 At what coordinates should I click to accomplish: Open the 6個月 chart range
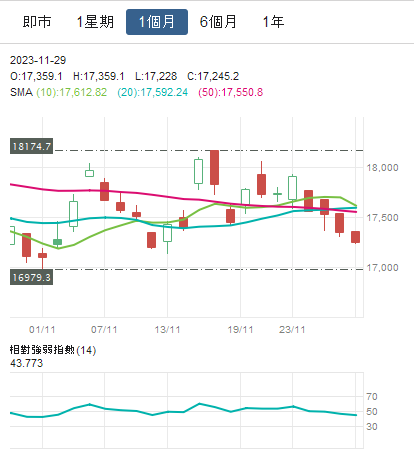[x=218, y=22]
